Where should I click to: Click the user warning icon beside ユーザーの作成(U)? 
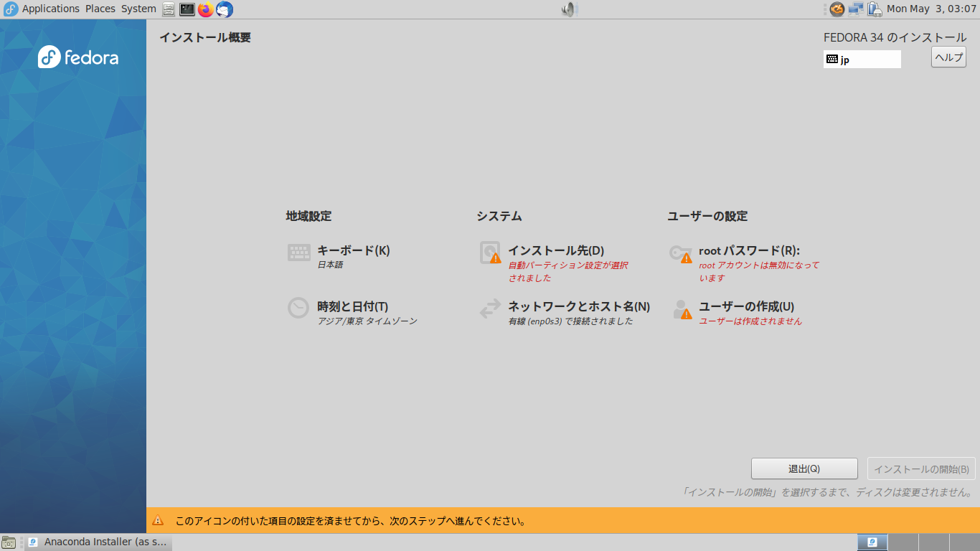pos(682,309)
